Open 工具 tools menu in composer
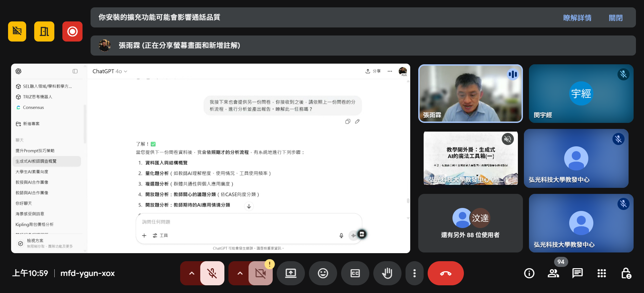Image resolution: width=644 pixels, height=293 pixels. tap(160, 235)
